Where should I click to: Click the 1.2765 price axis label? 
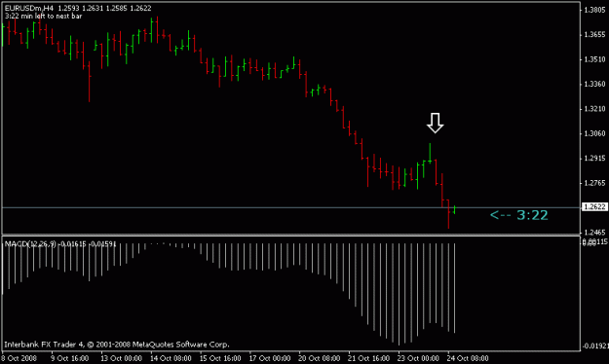pos(595,183)
